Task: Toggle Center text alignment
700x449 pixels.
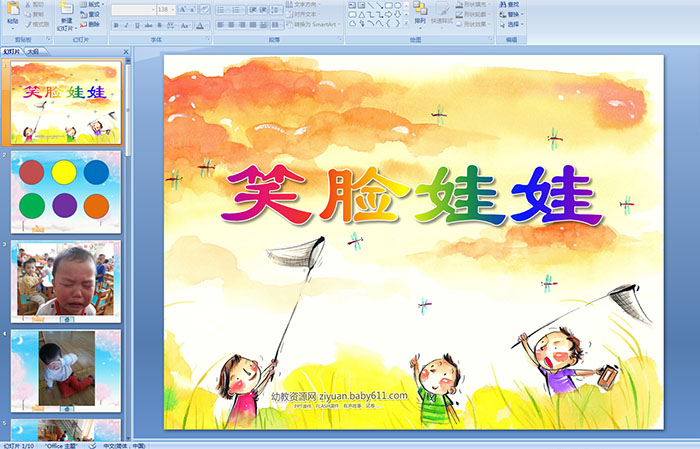Action: tap(231, 25)
